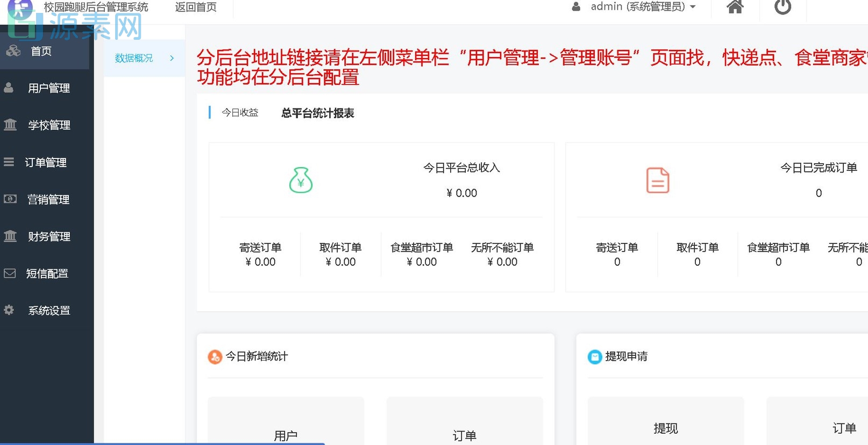
Task: Click the 提现申请 heading
Action: 627,356
